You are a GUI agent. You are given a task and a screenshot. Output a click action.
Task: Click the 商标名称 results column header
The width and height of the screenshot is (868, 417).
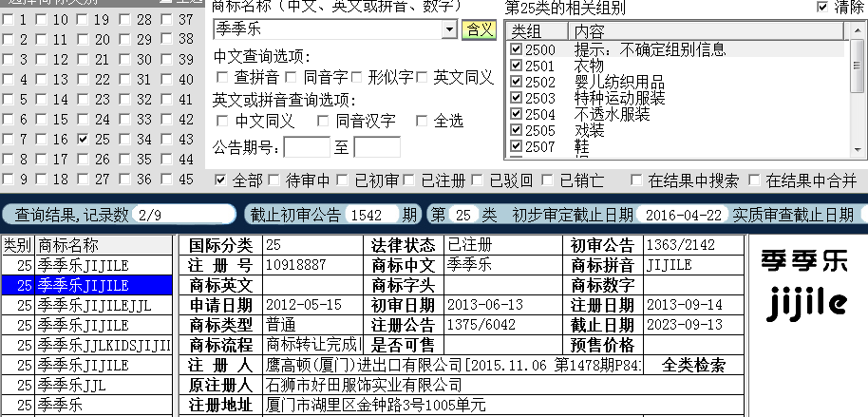coord(104,245)
